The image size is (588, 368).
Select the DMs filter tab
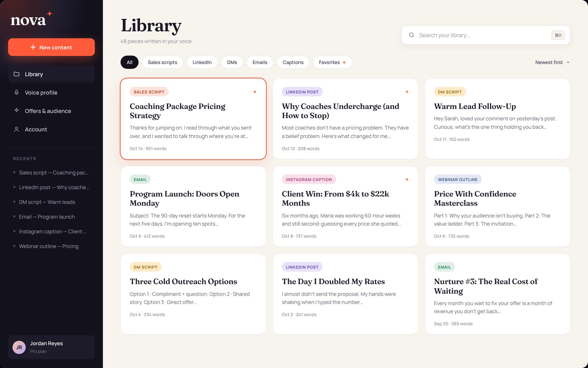coord(232,62)
